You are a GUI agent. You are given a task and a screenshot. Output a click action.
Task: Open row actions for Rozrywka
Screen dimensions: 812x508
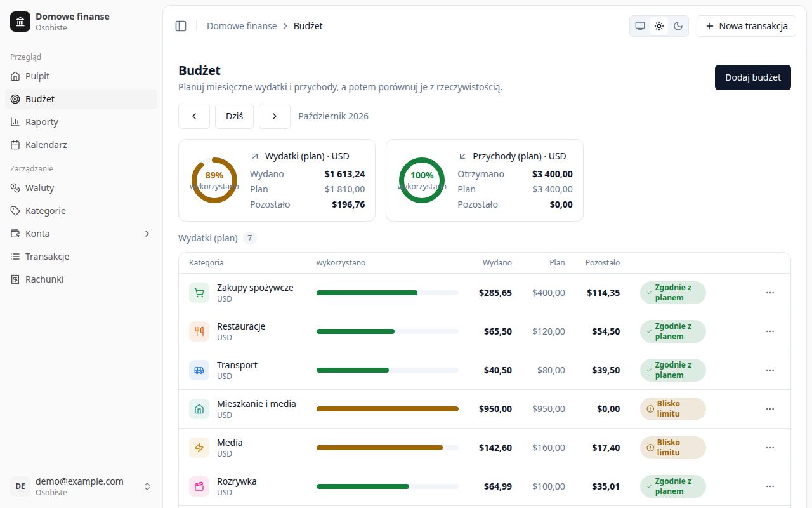tap(770, 486)
